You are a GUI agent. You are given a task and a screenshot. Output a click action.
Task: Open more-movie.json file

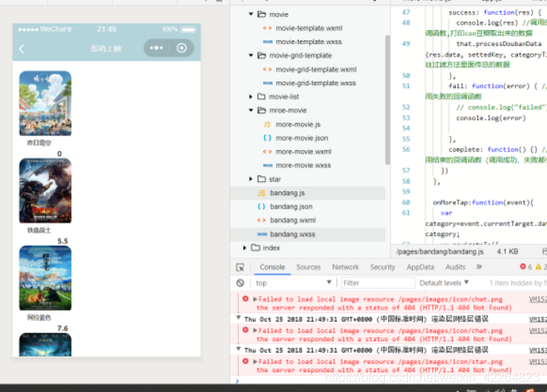click(x=302, y=138)
